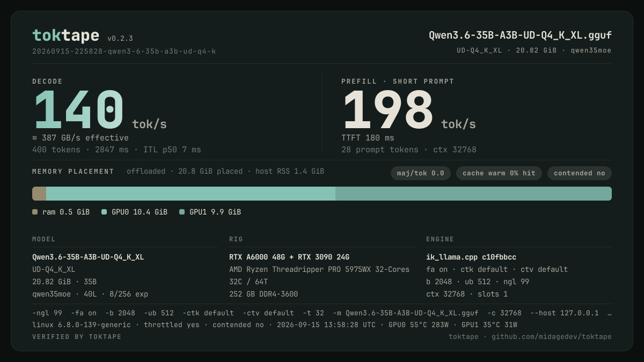644x362 pixels.
Task: Click bold model name in MODEL column
Action: click(x=88, y=257)
